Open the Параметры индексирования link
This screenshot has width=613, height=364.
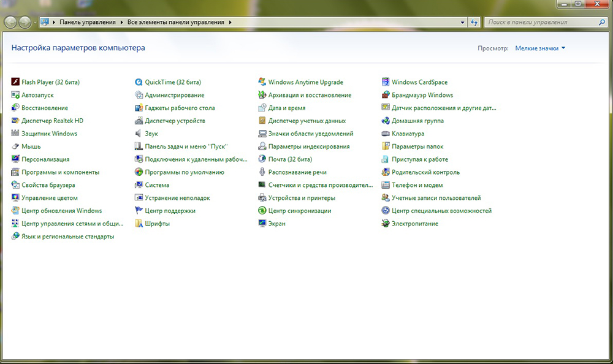tap(309, 146)
